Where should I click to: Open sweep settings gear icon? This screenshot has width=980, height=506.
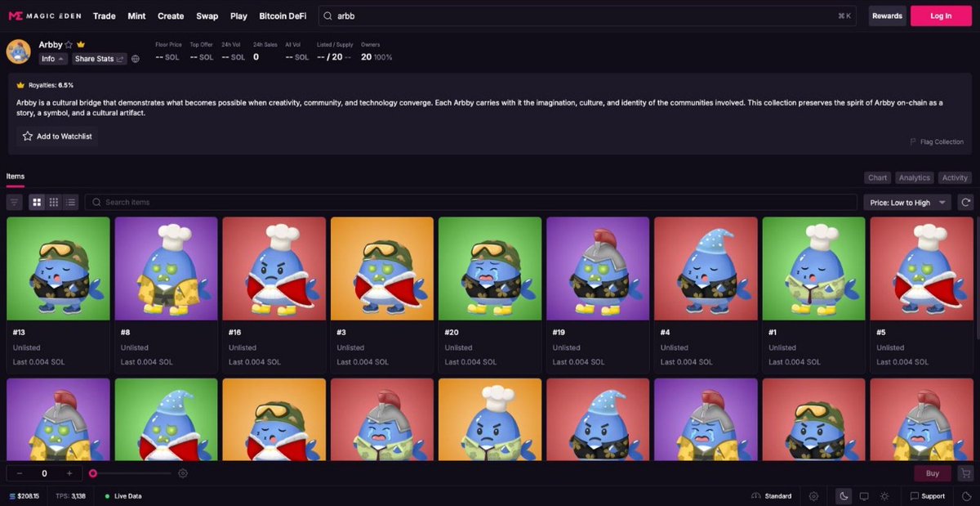click(x=183, y=473)
